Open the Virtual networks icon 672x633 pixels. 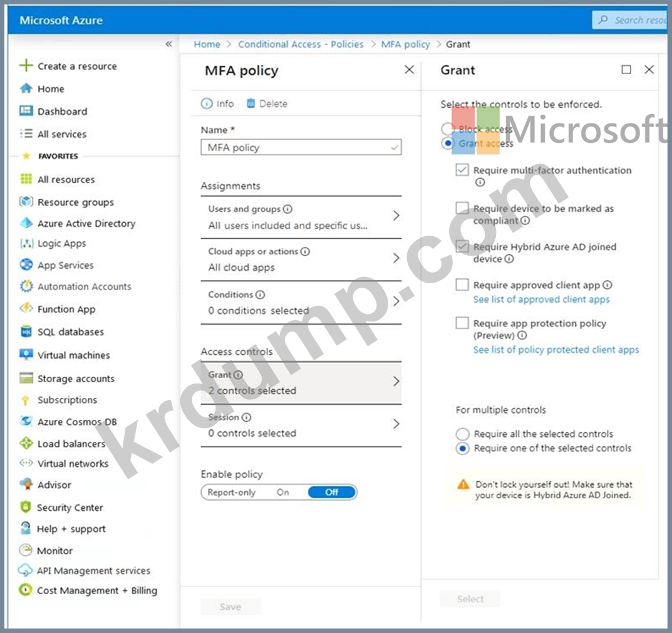(26, 463)
